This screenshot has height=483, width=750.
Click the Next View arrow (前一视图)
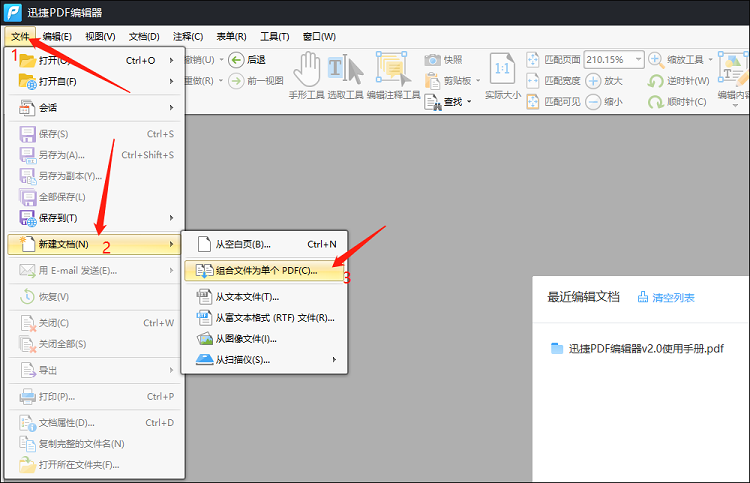[x=236, y=81]
